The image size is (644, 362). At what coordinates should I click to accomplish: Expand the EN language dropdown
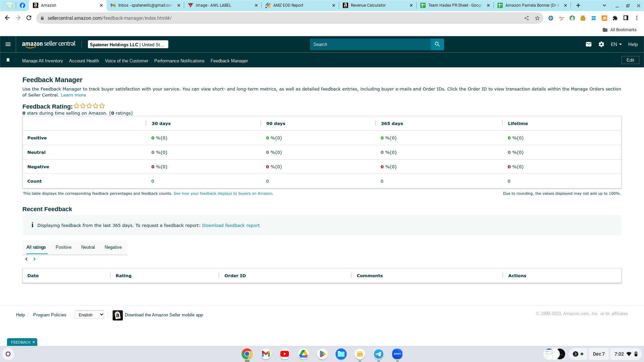[616, 44]
